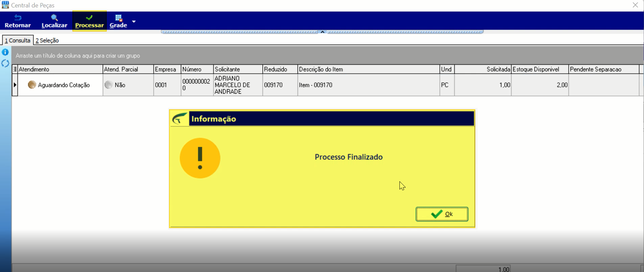Select the ADRIANO MARCELO DE ANDRADE cell
This screenshot has width=644, height=272.
click(x=238, y=85)
